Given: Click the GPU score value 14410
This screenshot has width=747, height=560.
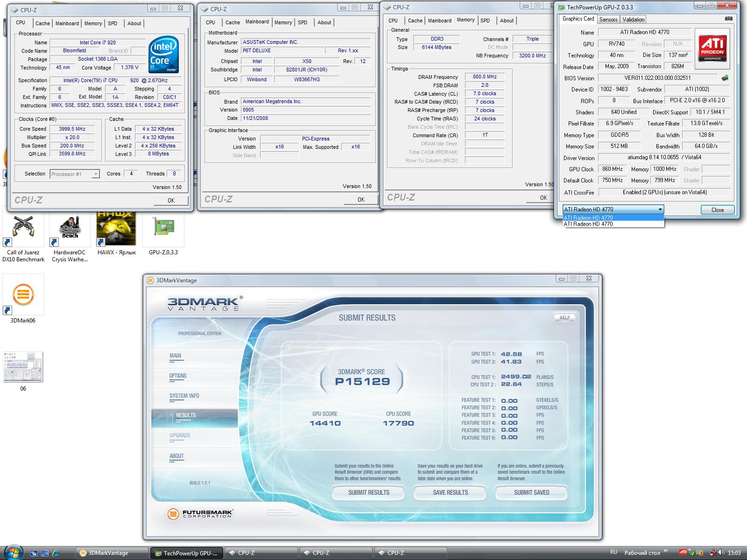Looking at the screenshot, I should click(x=325, y=423).
